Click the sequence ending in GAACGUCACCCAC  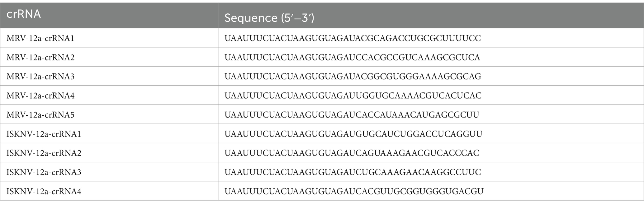352,153
